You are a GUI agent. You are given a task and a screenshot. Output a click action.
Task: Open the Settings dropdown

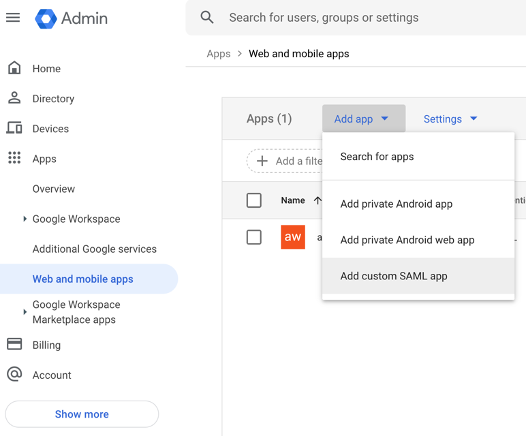pyautogui.click(x=450, y=119)
